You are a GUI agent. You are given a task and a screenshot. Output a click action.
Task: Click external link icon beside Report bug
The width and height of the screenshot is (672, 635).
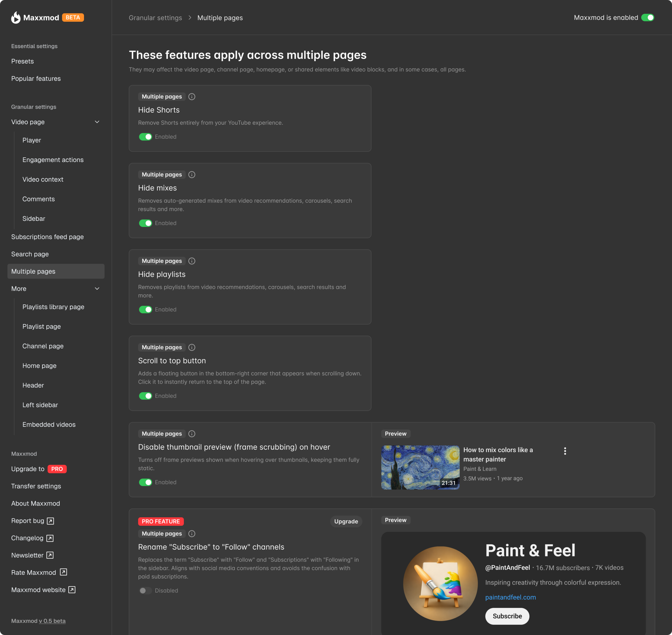(50, 521)
